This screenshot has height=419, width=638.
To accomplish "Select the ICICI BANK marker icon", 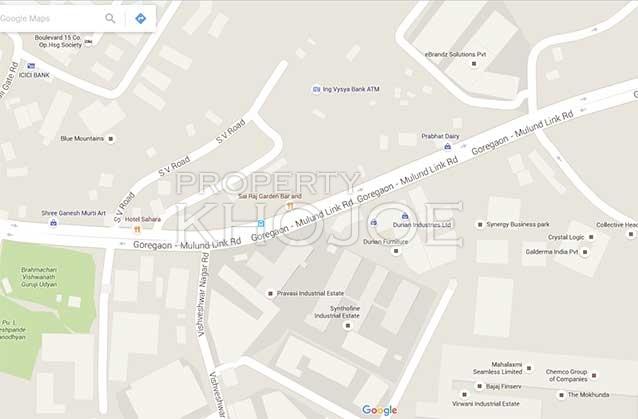I will (x=31, y=66).
